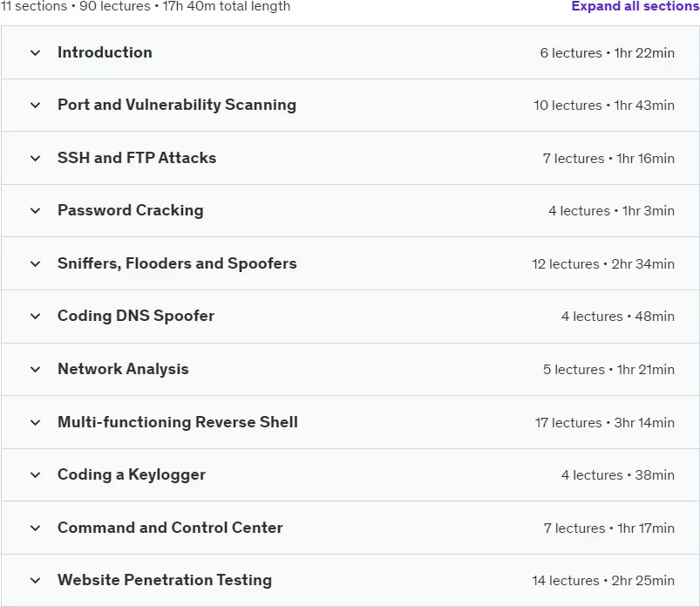Select the Website Penetration Testing title
Viewport: 700px width, 607px height.
coord(165,580)
